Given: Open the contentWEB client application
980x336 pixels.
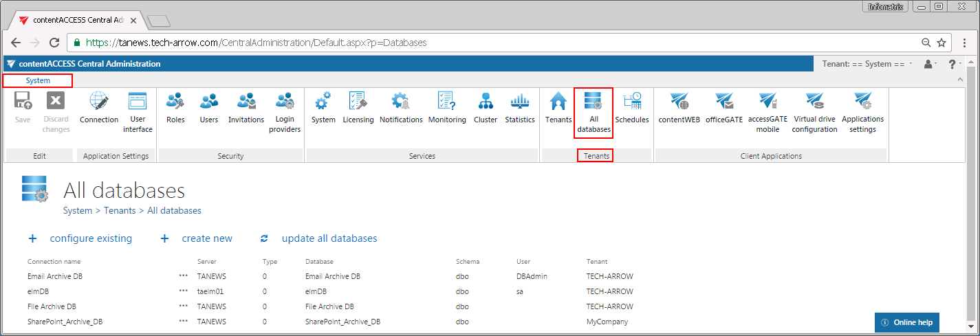Looking at the screenshot, I should pyautogui.click(x=679, y=109).
